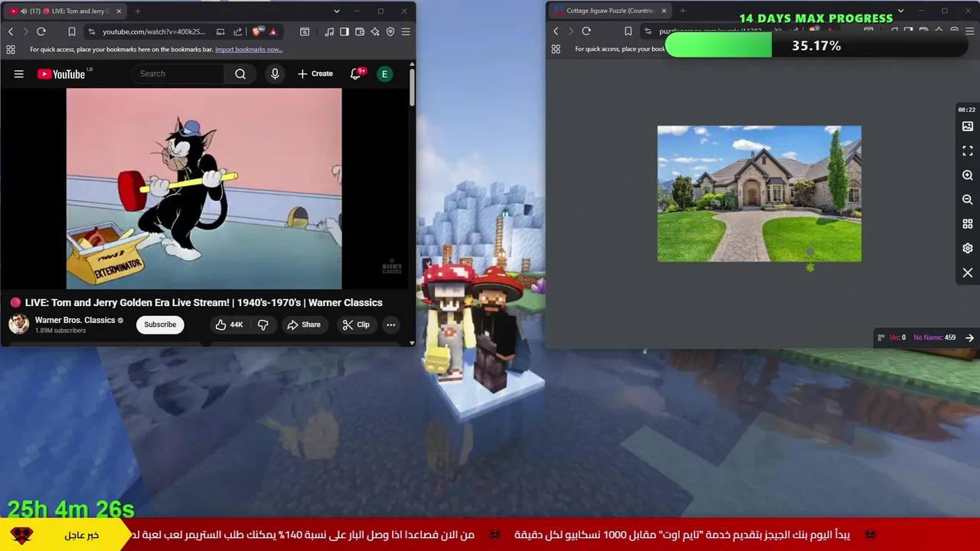Toggle fullscreen in the puzzle sidebar

click(968, 151)
